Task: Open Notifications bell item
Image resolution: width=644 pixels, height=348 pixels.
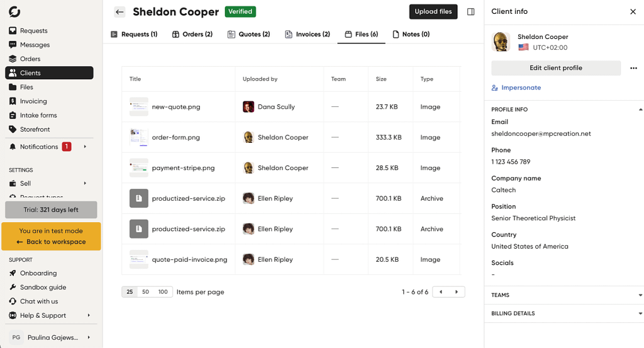Action: (x=39, y=147)
